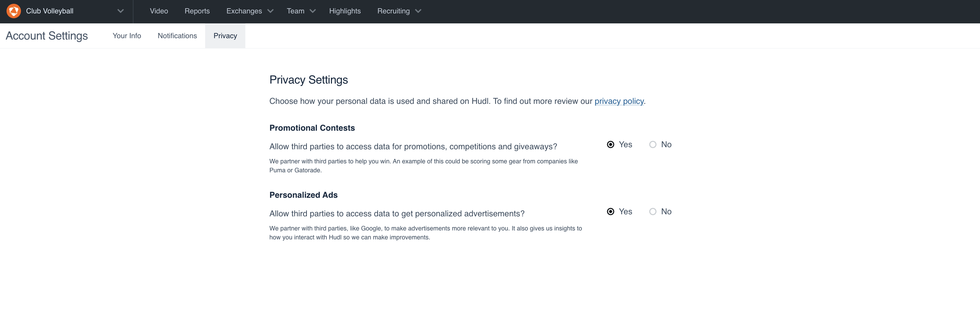Choose No for Personalized Ads
980x335 pixels.
click(x=653, y=212)
